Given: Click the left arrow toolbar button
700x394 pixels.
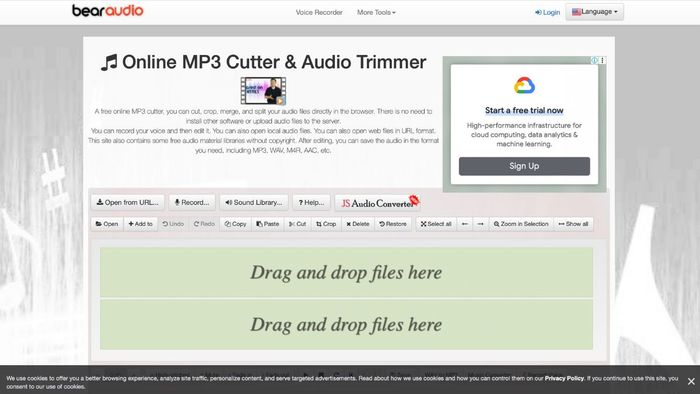Looking at the screenshot, I should pos(465,224).
